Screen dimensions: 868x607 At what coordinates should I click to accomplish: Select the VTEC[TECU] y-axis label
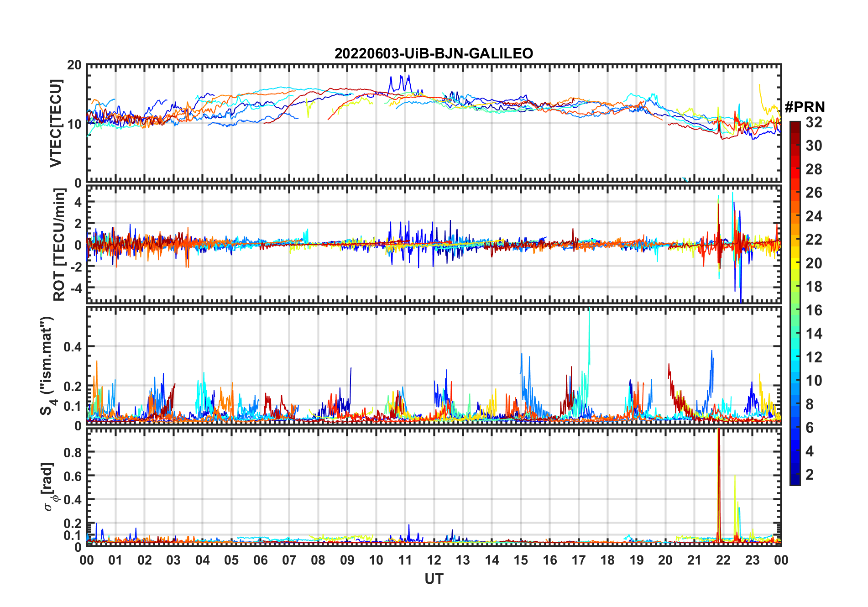[56, 123]
